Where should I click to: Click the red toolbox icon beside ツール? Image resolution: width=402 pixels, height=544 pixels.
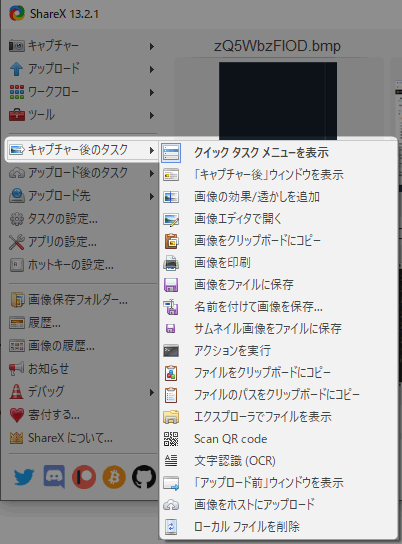[17, 115]
